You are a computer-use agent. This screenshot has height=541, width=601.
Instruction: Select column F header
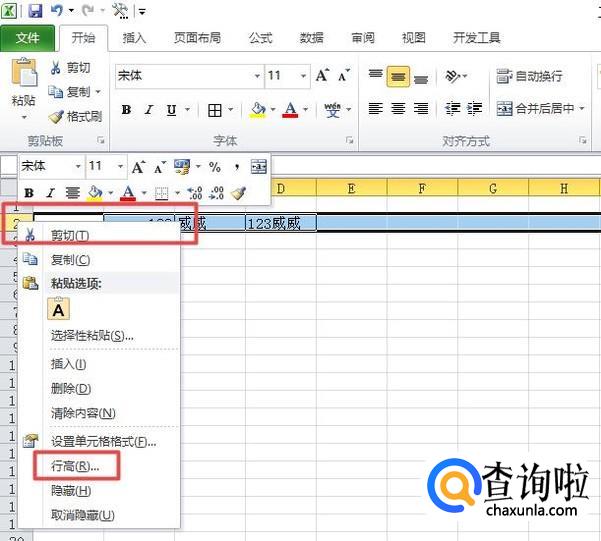click(x=422, y=188)
